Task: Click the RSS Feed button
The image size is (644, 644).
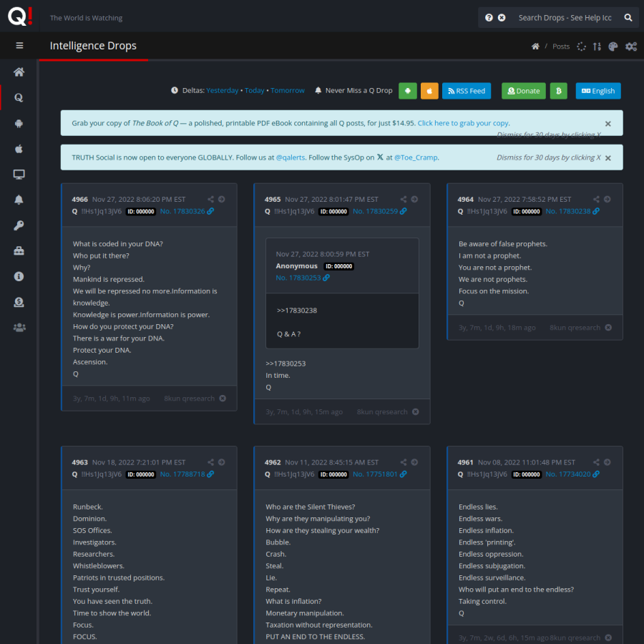Action: coord(466,91)
